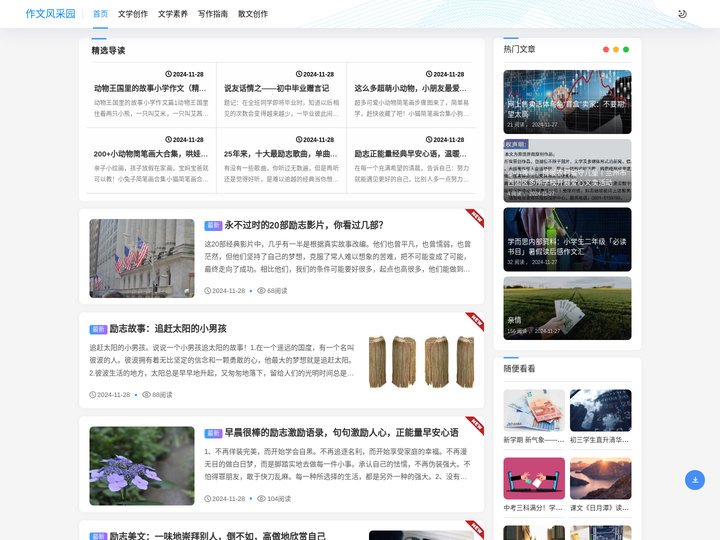The height and width of the screenshot is (540, 720).
Task: Click title 励志故事：追赶太阳的小男孩
Action: [x=168, y=329]
